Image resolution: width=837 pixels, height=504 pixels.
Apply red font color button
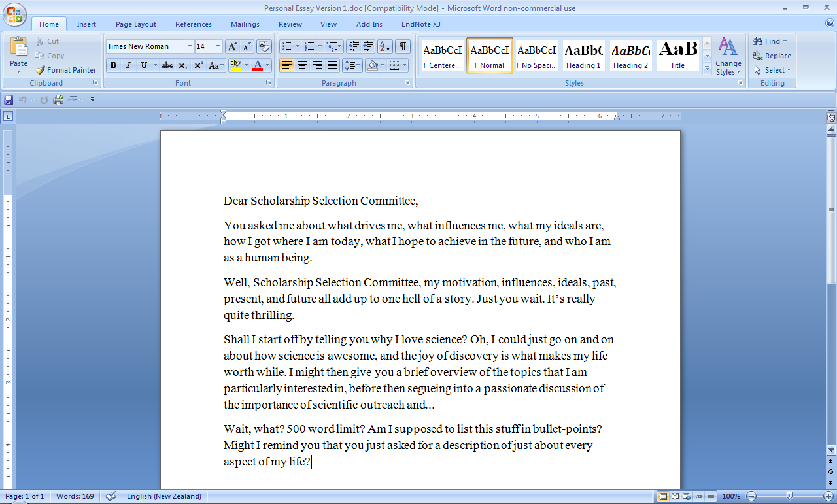[258, 65]
